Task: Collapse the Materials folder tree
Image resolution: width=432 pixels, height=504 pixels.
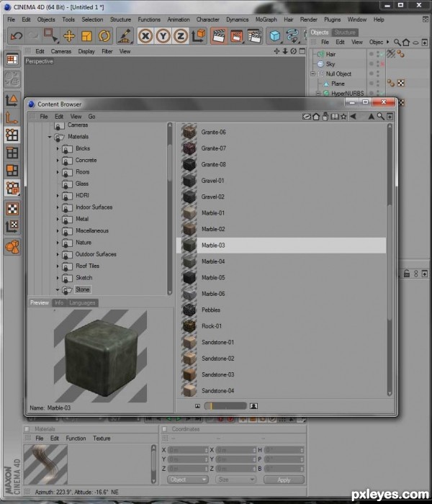Action: point(50,137)
